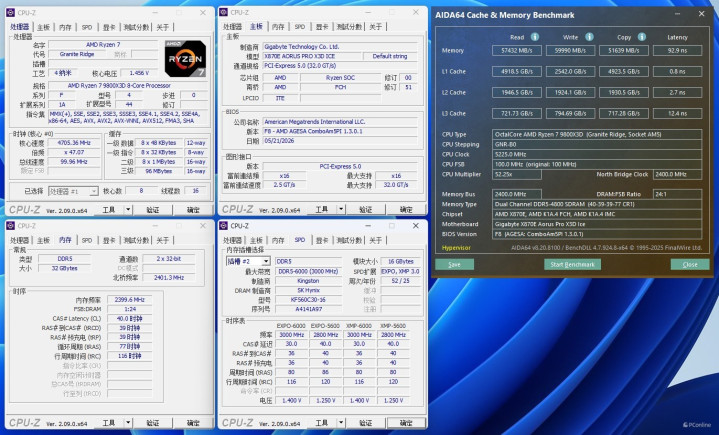Click the Read info icon in AIDA64
The image size is (719, 435).
coord(535,37)
